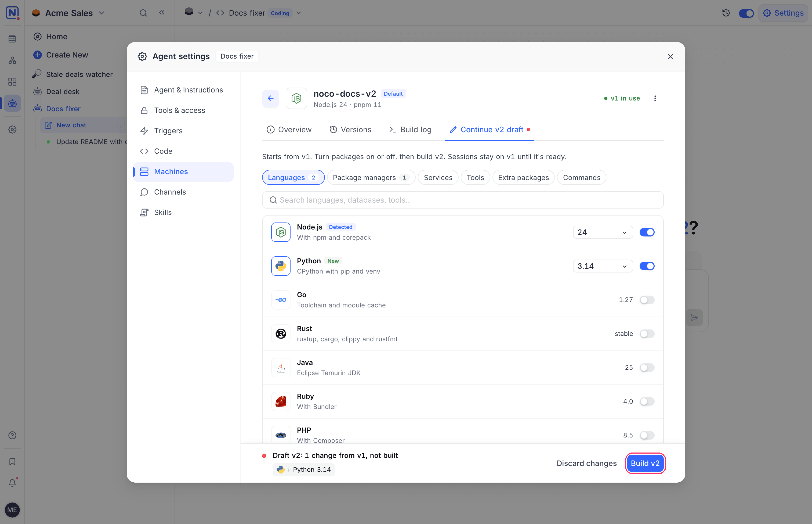Click the Java language icon
812x524 pixels.
(281, 368)
